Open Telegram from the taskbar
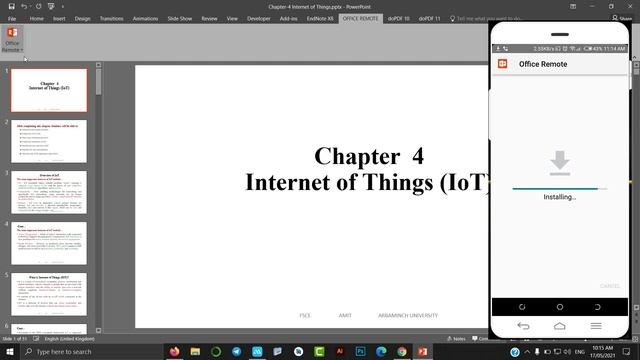The image size is (640, 360). click(x=236, y=351)
